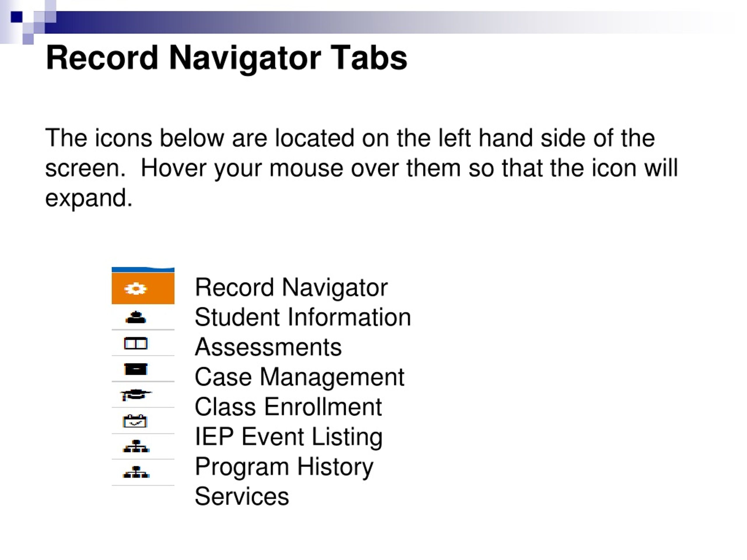Select the Record Navigator label
747x560 pixels.
[291, 288]
